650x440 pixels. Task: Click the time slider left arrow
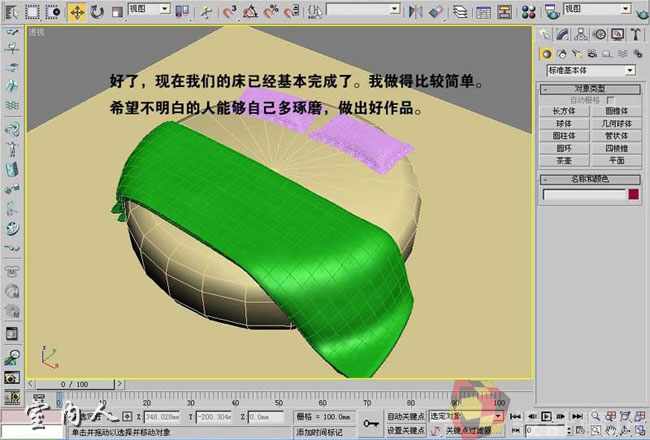tap(31, 384)
